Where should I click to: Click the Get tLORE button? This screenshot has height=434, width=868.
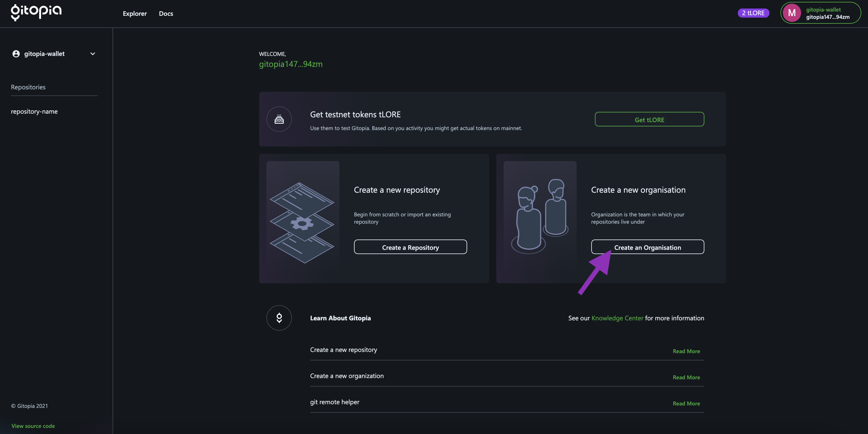[x=649, y=119]
